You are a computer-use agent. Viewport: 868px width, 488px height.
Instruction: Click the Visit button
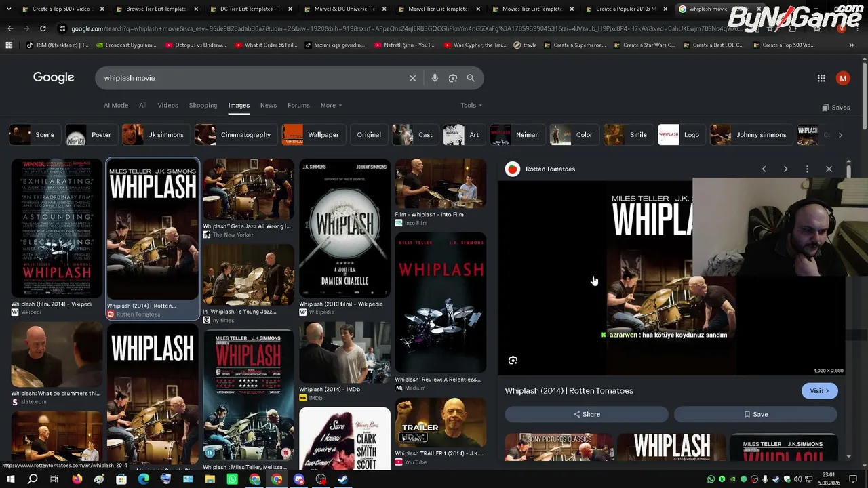819,390
